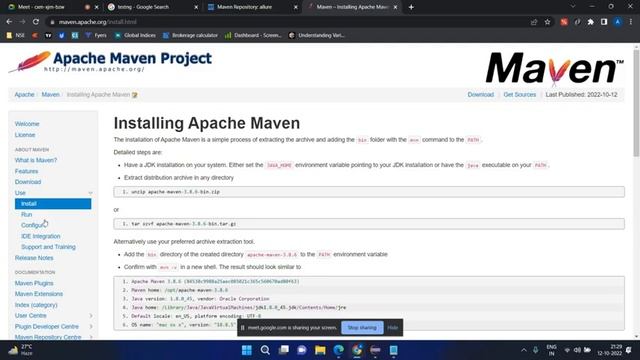Click the vertical page scrollbar thumb
The width and height of the screenshot is (640, 360).
tap(636, 103)
